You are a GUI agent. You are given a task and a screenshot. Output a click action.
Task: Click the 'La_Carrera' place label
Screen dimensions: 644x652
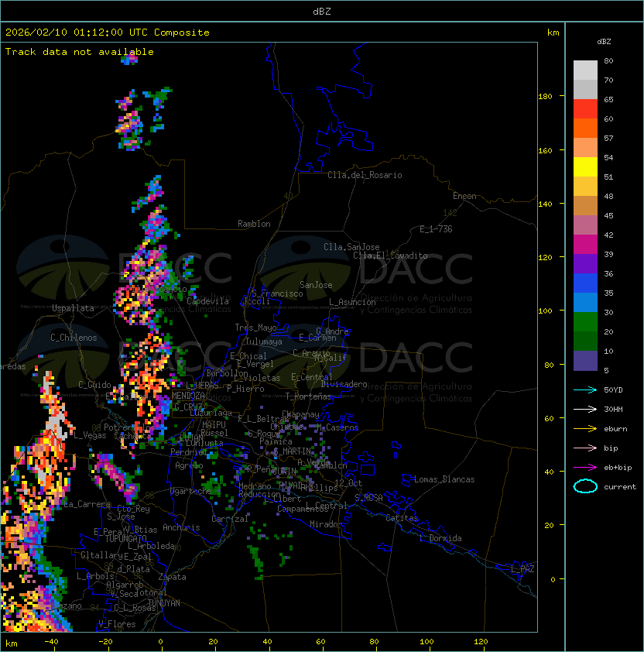tap(87, 504)
